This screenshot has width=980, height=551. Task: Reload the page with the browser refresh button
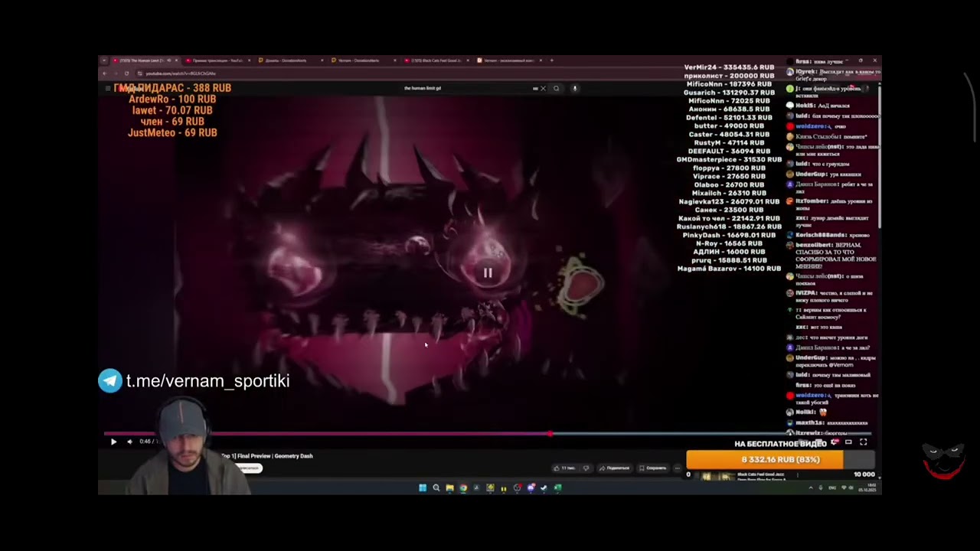coord(126,73)
